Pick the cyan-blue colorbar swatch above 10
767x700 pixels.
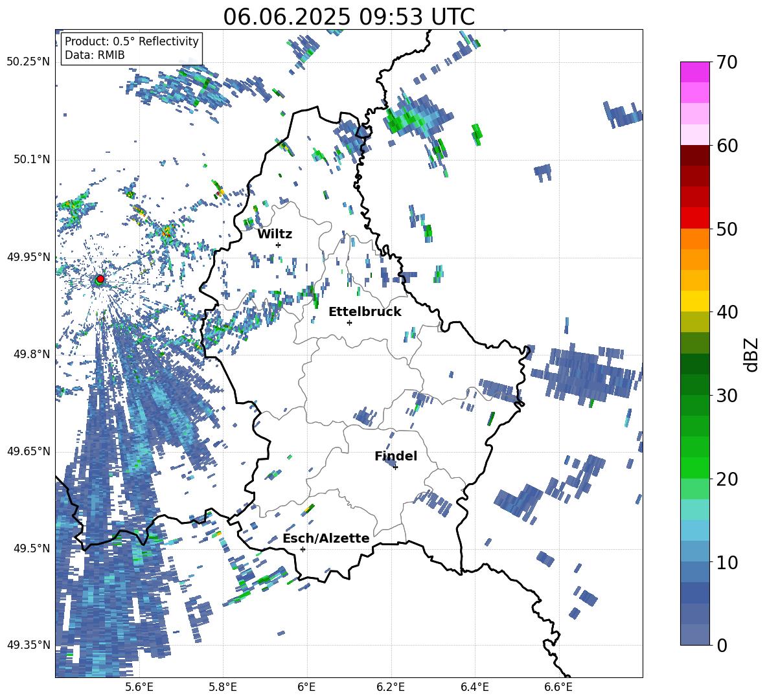[x=694, y=551]
